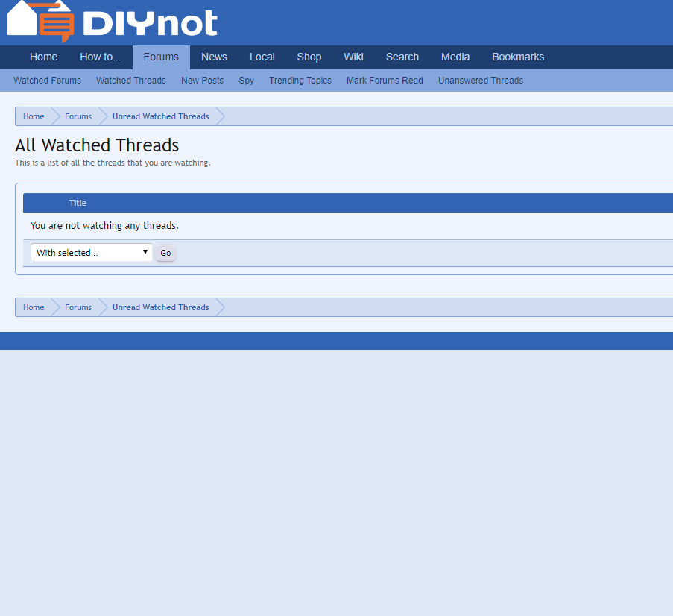
Task: Open the Spy link
Action: (247, 81)
